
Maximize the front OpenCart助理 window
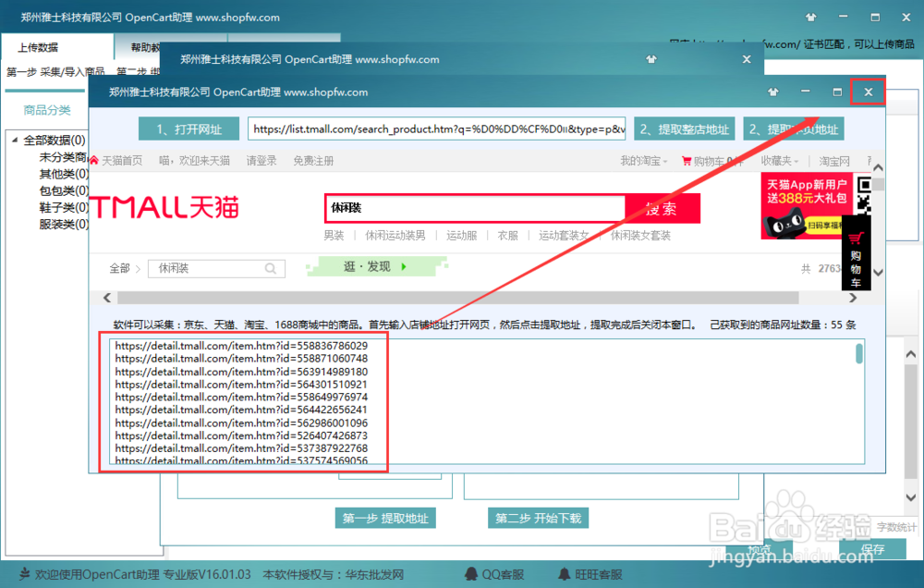(837, 92)
